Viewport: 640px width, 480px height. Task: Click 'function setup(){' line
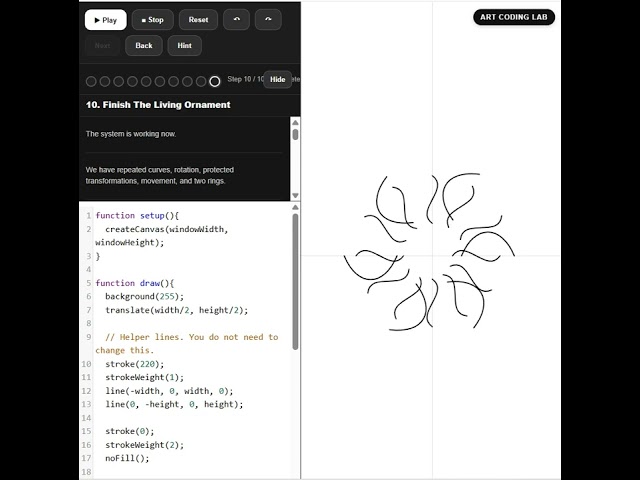click(137, 216)
